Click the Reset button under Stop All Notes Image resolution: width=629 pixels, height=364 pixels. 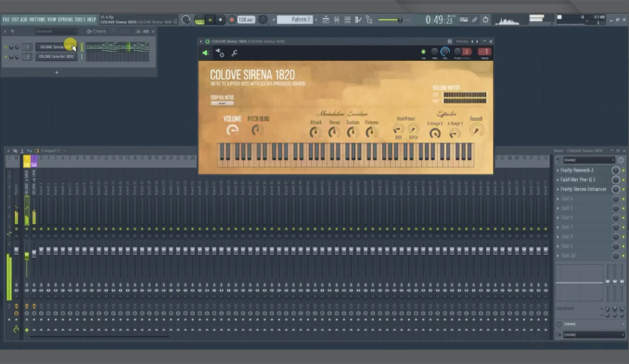tap(222, 104)
